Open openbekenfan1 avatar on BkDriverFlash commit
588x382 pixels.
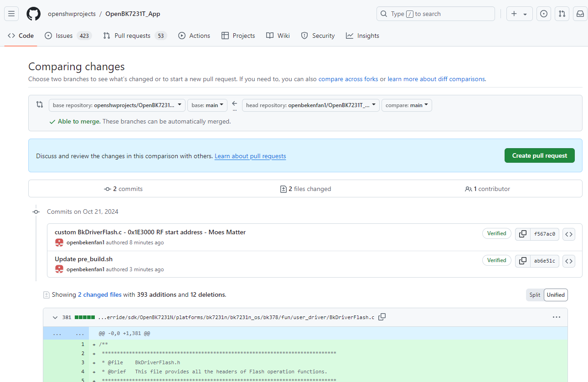(x=59, y=242)
